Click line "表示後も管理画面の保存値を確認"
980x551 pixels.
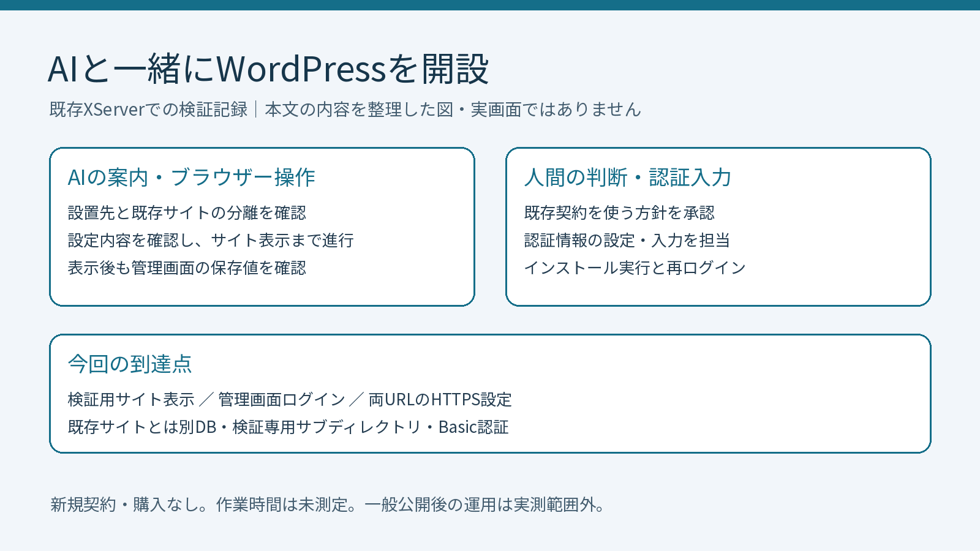(187, 268)
